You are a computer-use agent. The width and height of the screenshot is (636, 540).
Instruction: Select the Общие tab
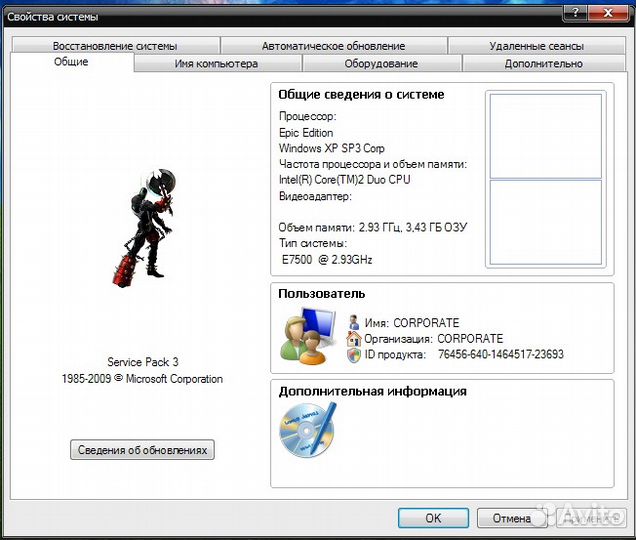[71, 62]
